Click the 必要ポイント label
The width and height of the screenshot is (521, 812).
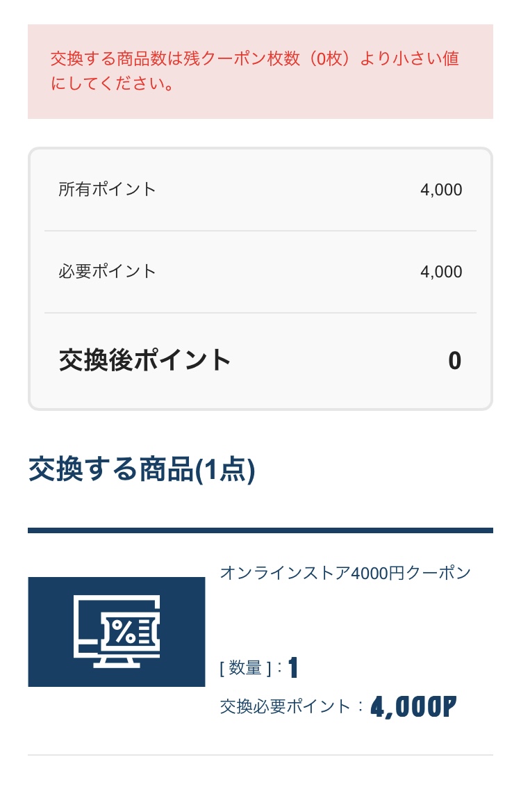click(x=108, y=271)
